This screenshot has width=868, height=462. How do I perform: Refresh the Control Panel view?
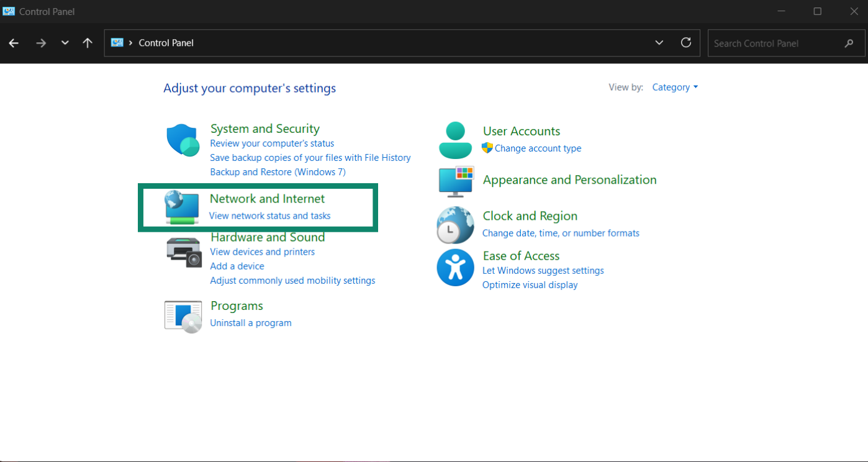point(686,43)
